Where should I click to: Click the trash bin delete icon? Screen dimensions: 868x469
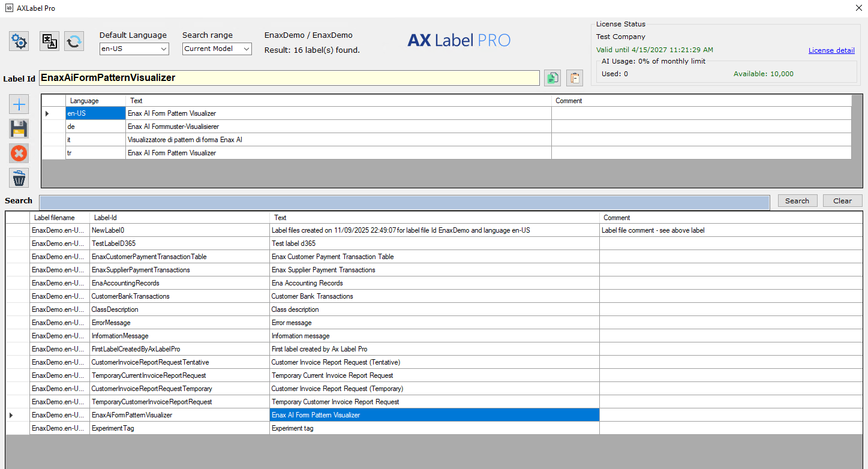pyautogui.click(x=19, y=178)
